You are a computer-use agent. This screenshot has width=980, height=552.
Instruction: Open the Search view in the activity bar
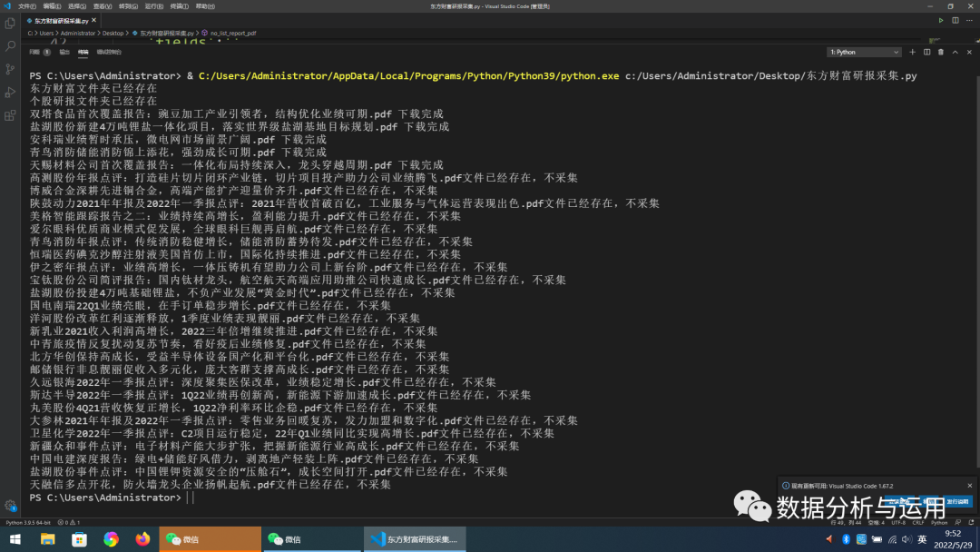pyautogui.click(x=10, y=46)
